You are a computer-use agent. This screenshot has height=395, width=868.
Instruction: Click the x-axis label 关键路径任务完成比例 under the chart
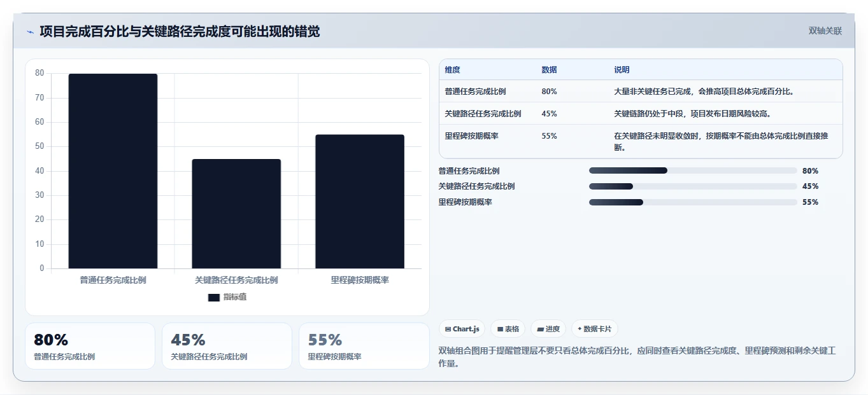point(236,280)
